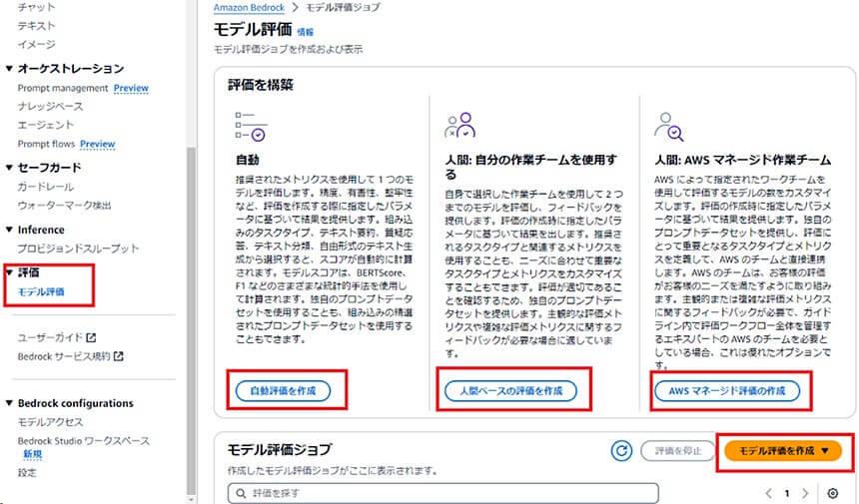
Task: Open the table settings gear icon
Action: click(x=832, y=493)
